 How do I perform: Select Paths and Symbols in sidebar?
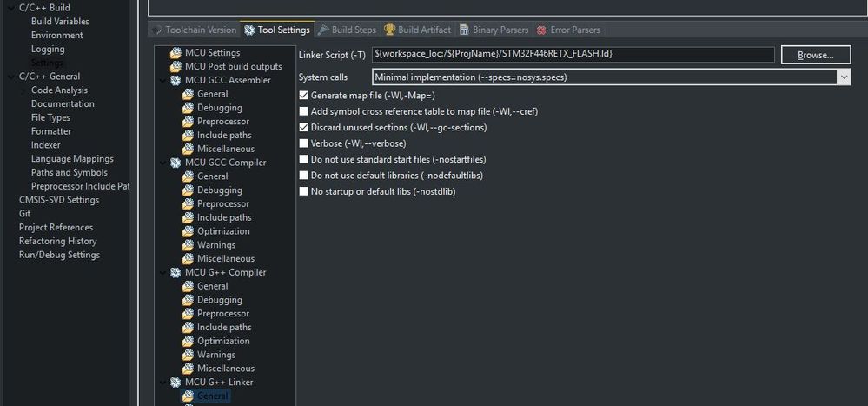[70, 172]
